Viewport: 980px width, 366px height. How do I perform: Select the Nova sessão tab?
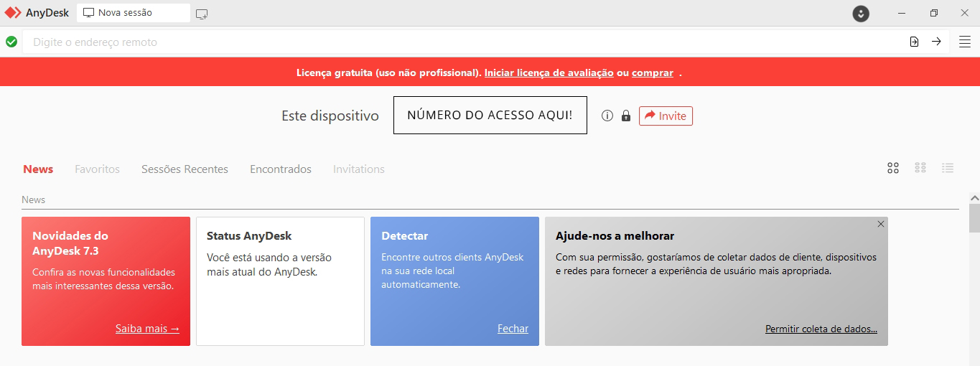tap(134, 13)
